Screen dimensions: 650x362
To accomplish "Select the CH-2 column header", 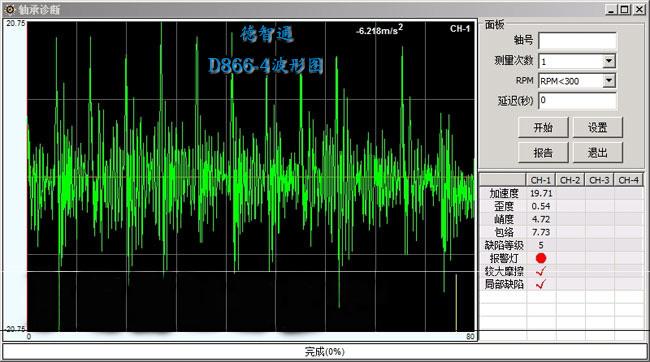I will (570, 180).
